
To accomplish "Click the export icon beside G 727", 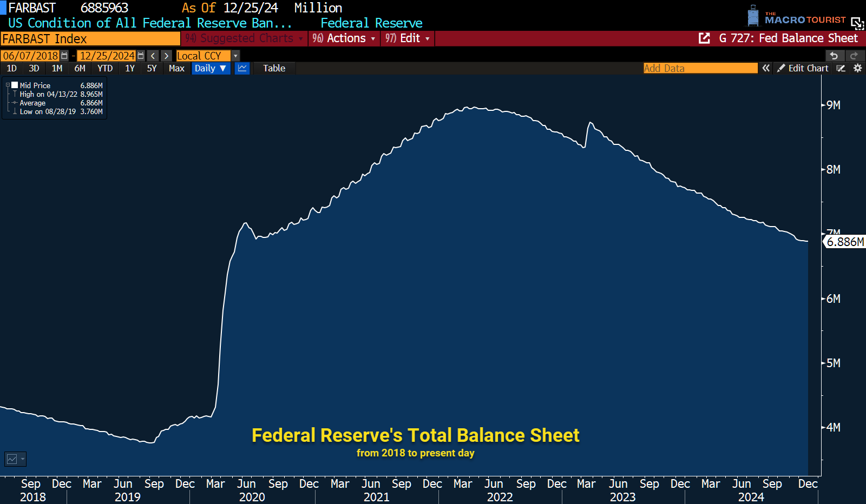I will (704, 38).
